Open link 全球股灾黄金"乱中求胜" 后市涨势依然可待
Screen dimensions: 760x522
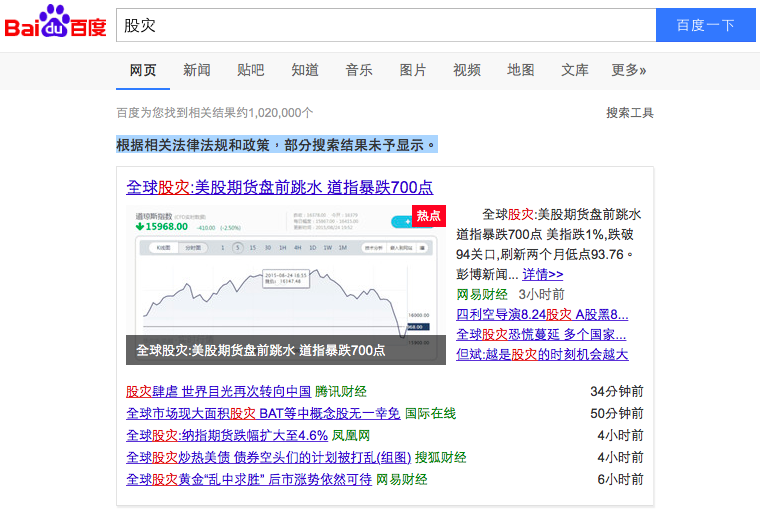(x=249, y=479)
